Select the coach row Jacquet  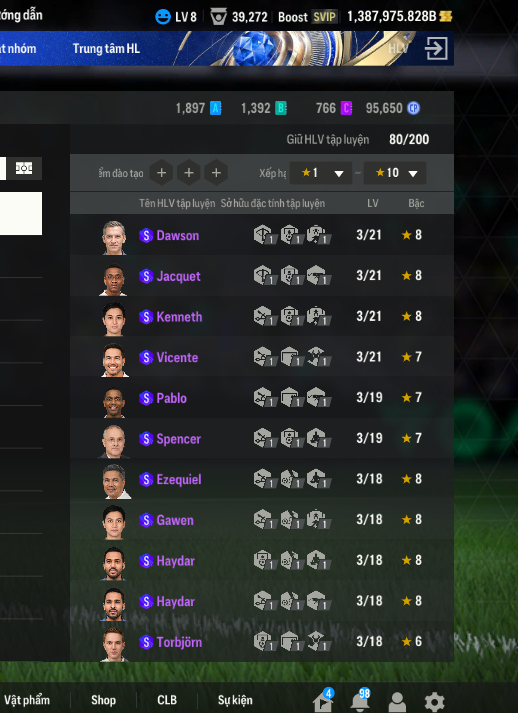(x=262, y=276)
